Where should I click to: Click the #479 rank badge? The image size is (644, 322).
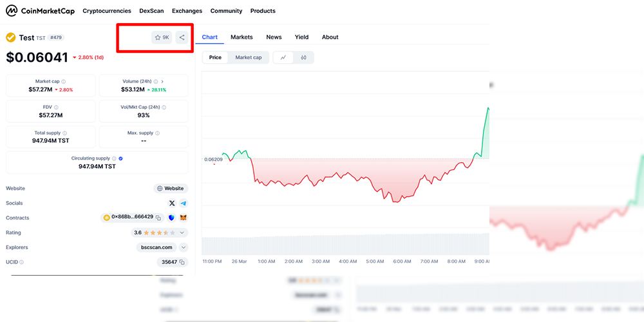(x=56, y=38)
